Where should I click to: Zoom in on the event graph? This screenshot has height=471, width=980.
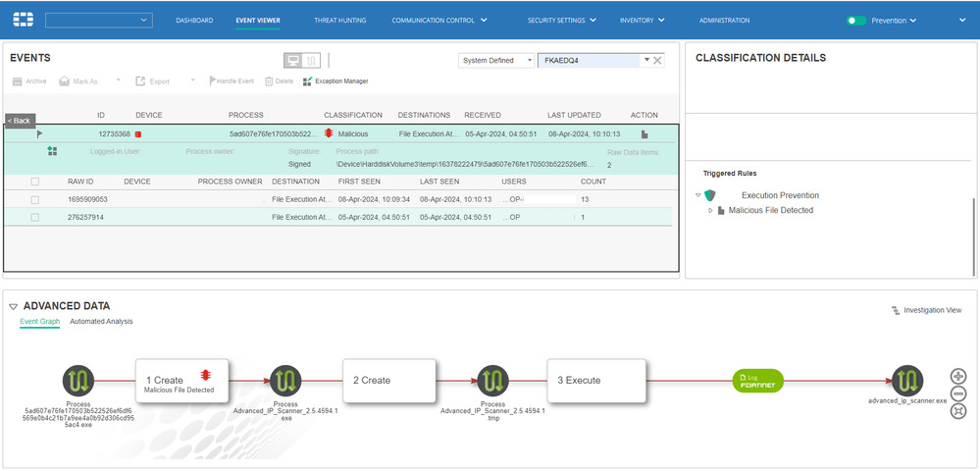[x=958, y=376]
